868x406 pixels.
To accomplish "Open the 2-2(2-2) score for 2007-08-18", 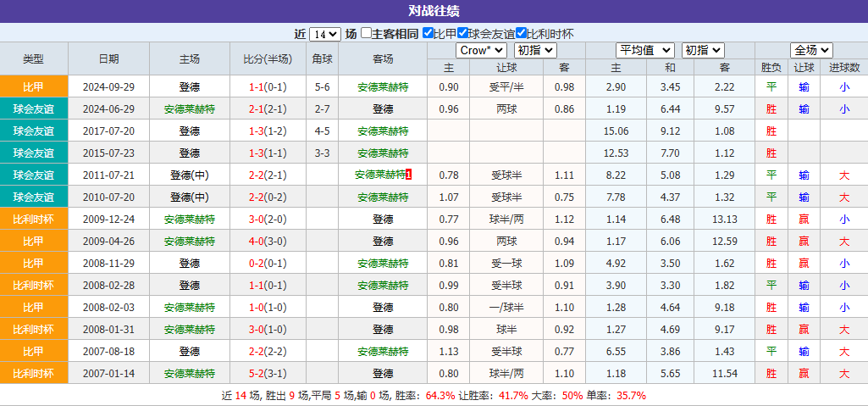I will pos(268,351).
